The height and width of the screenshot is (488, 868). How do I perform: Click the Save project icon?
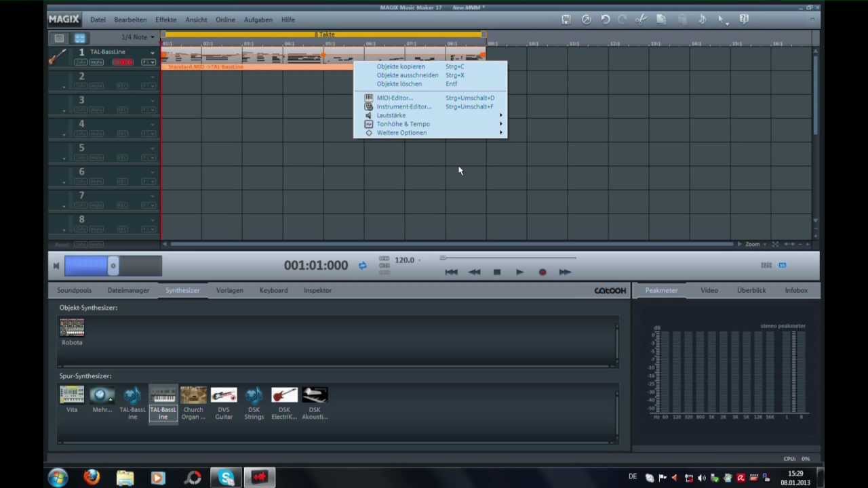(566, 20)
